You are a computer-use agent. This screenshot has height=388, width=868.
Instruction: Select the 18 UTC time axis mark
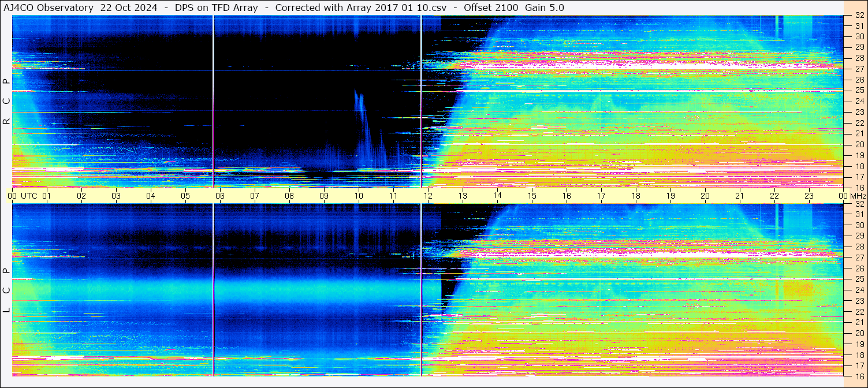[635, 196]
